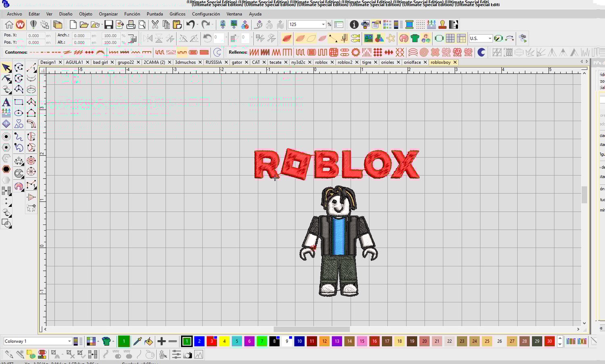605x364 pixels.
Task: Select dark blue color swatch 10
Action: click(299, 341)
